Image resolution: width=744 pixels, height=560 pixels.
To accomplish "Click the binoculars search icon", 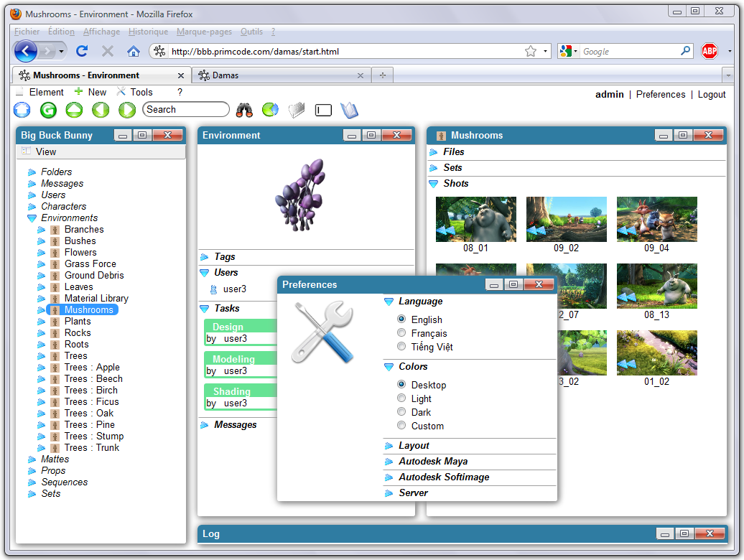I will click(245, 110).
